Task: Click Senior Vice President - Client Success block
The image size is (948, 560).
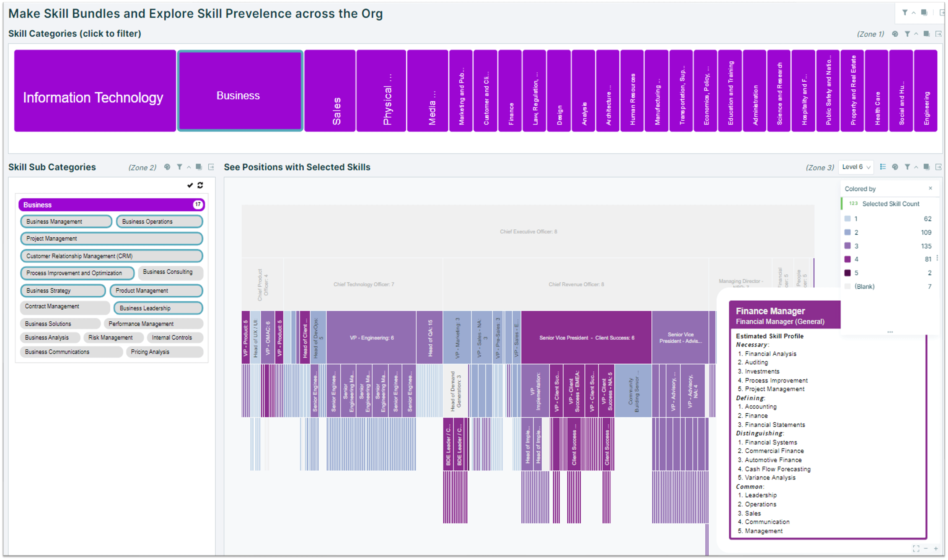Action: (x=586, y=337)
